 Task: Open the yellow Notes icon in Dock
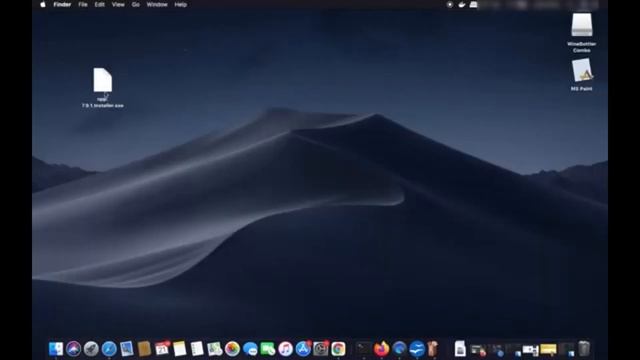click(x=180, y=349)
